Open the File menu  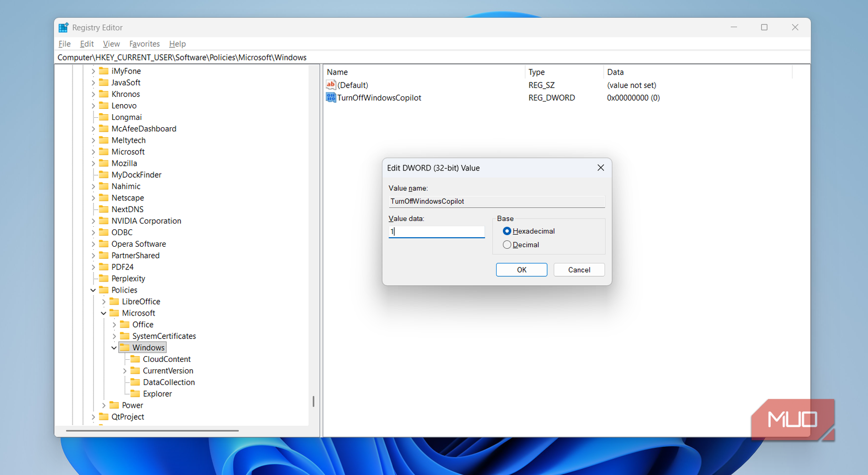point(65,44)
